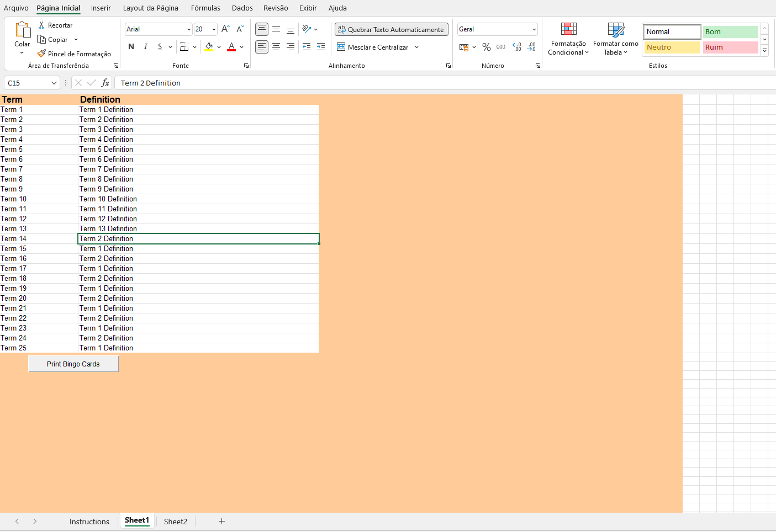Click the Insert Function fx icon
Image resolution: width=776 pixels, height=532 pixels.
[x=105, y=83]
